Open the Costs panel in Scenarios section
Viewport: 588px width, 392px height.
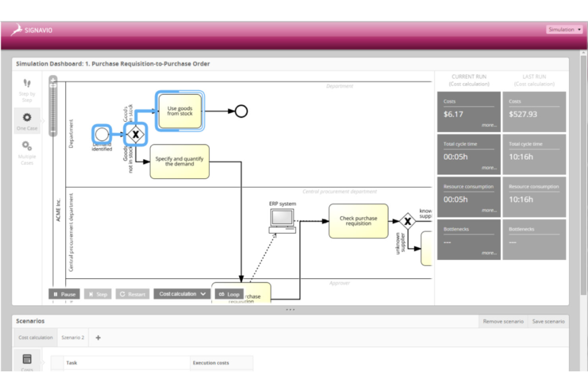(x=27, y=361)
